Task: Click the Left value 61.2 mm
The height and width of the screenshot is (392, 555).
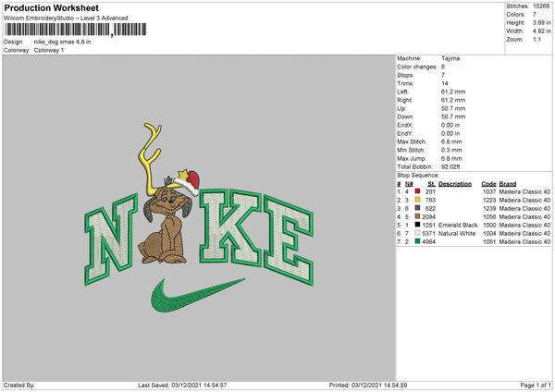Action: tap(453, 92)
